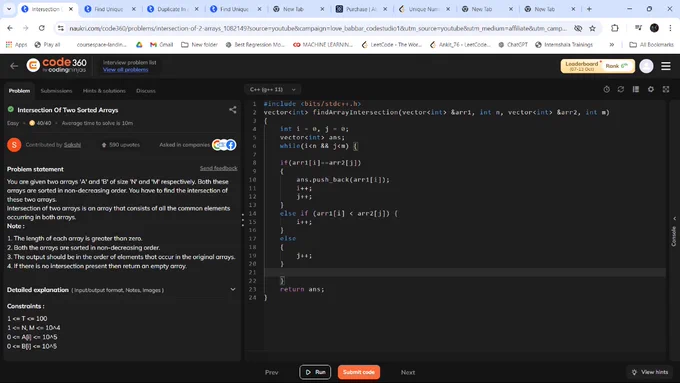Click the Submit code button

pos(359,372)
